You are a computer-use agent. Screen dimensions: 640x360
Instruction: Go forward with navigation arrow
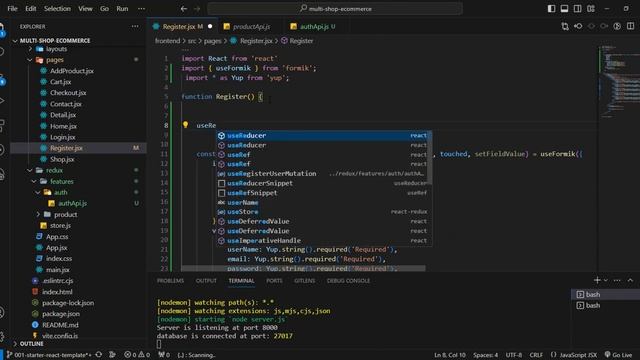tap(197, 9)
